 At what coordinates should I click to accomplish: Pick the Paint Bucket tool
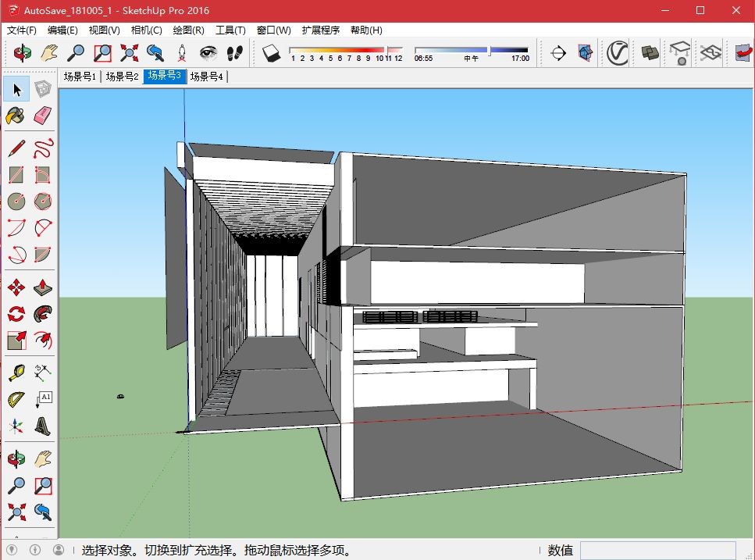point(16,116)
